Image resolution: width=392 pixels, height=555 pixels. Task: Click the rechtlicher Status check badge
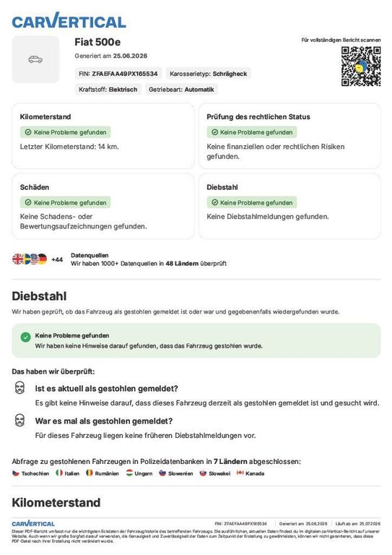coord(252,132)
